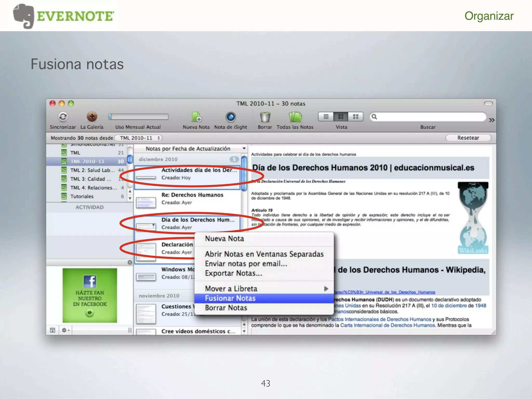Open the TML 2010-11 notebook dropdown
This screenshot has height=399, width=532.
point(138,138)
